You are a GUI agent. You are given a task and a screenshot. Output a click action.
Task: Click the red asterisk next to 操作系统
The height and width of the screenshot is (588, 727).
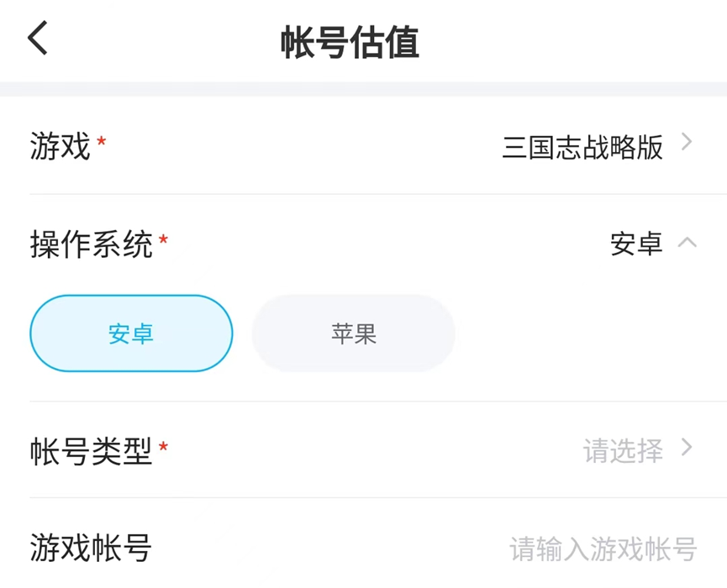(163, 239)
